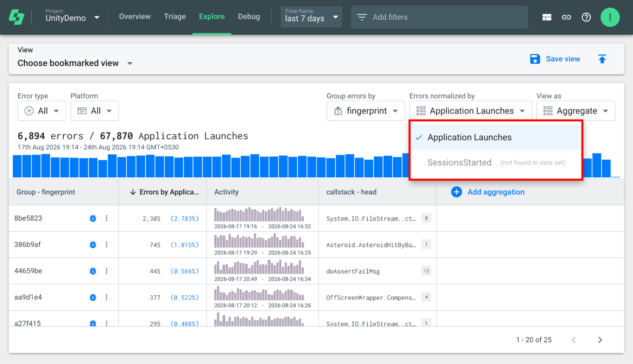Click the callstack count badge 8

pos(426,218)
